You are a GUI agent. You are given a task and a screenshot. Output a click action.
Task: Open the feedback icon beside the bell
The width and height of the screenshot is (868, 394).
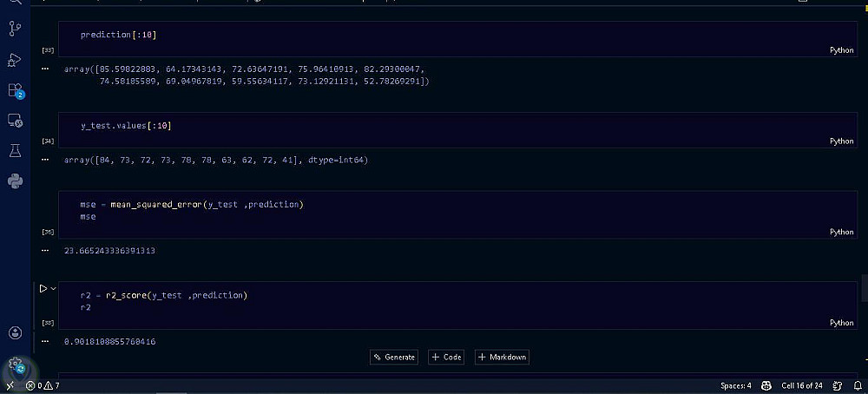[x=837, y=385]
